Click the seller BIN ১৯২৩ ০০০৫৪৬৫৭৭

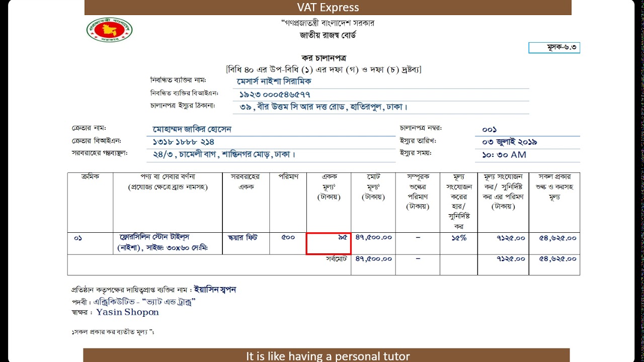275,94
